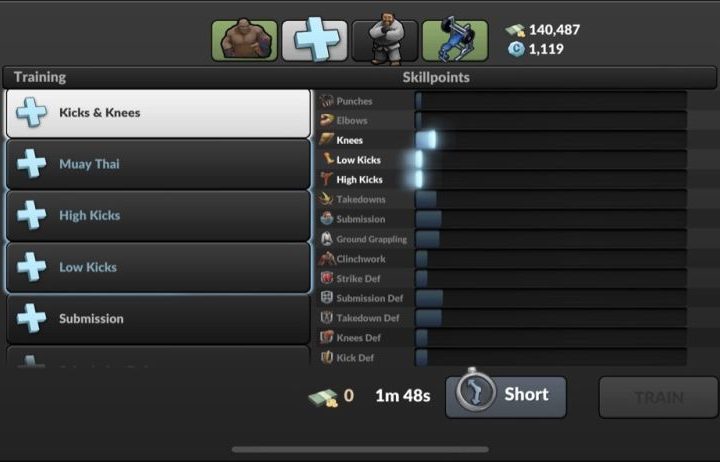
Task: Select Muay Thai training option
Action: click(158, 164)
